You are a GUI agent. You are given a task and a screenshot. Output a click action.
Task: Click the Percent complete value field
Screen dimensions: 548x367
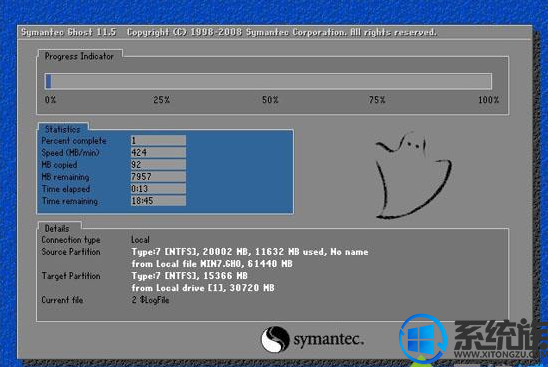click(x=158, y=141)
